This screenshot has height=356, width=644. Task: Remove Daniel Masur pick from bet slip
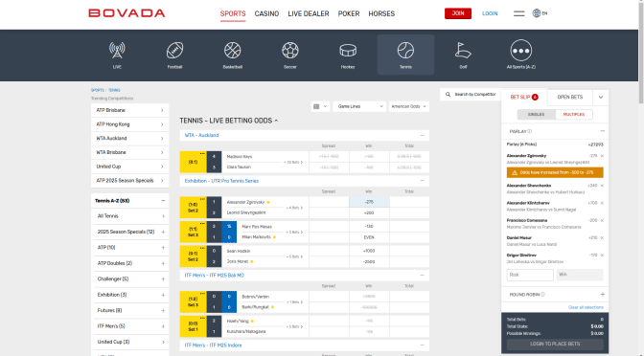pos(602,238)
